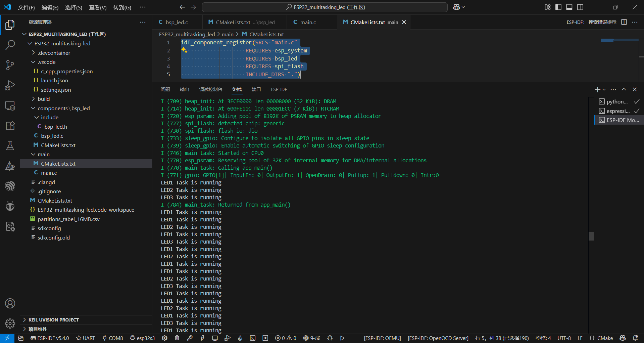Toggle the secondary sidebar visibility
Image resolution: width=644 pixels, height=343 pixels.
tap(580, 7)
